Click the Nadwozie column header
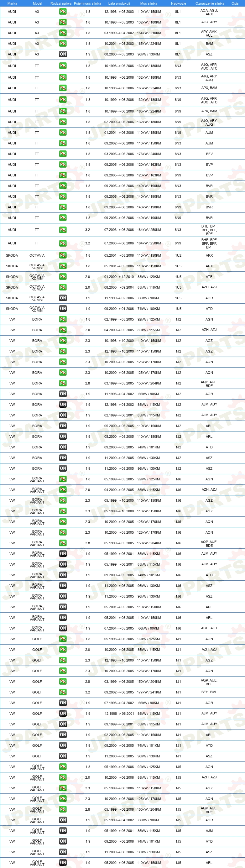The width and height of the screenshot is (245, 868). point(178,3)
